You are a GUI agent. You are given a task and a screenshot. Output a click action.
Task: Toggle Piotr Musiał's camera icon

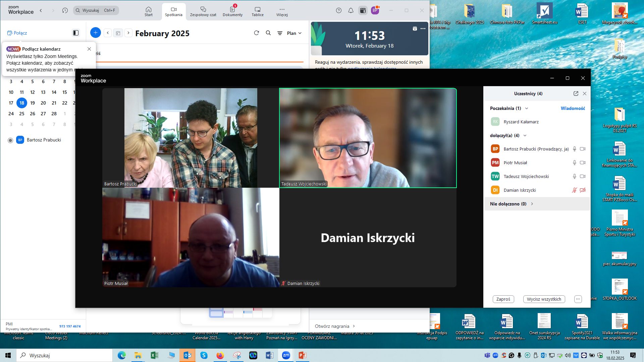click(x=583, y=163)
